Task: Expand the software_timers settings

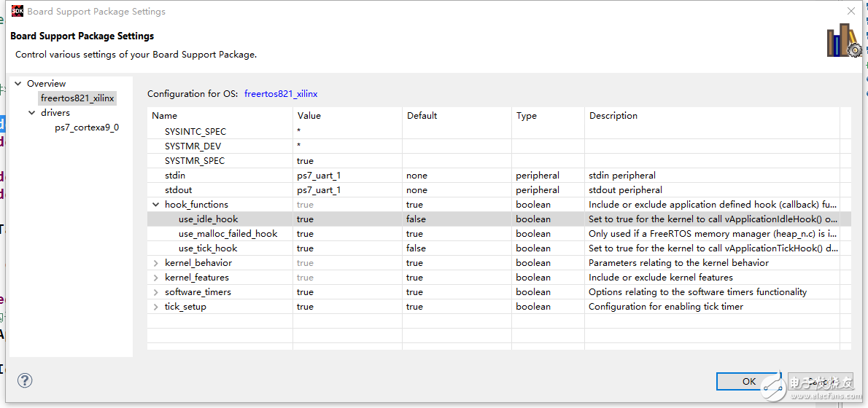Action: [156, 292]
